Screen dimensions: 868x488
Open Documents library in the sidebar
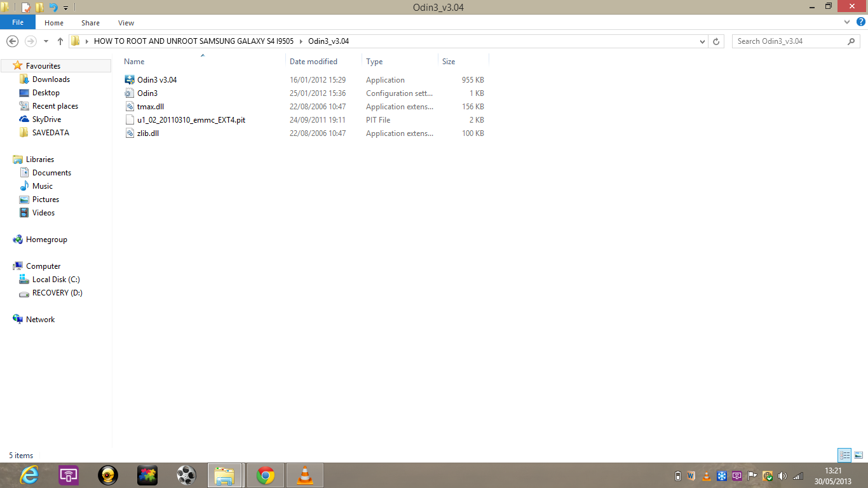[x=51, y=173]
